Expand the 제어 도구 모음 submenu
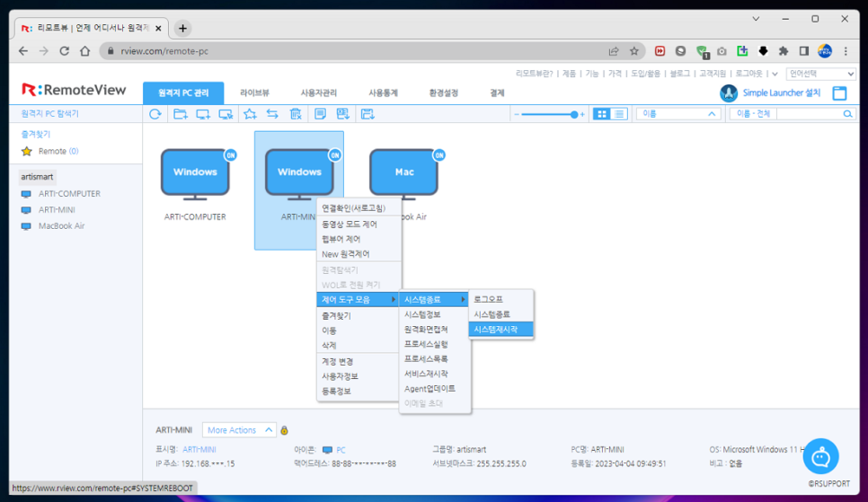The height and width of the screenshot is (502, 868). point(359,299)
